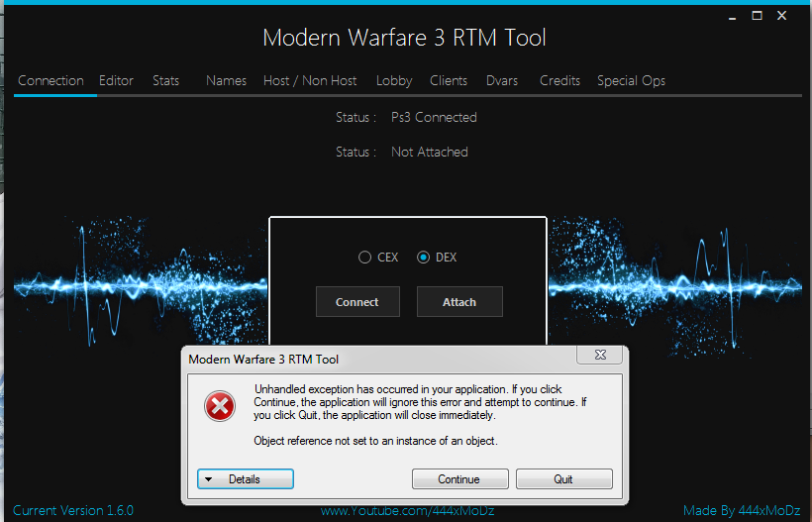This screenshot has height=522, width=812.
Task: Select the Host / Non Host tab
Action: (x=310, y=81)
